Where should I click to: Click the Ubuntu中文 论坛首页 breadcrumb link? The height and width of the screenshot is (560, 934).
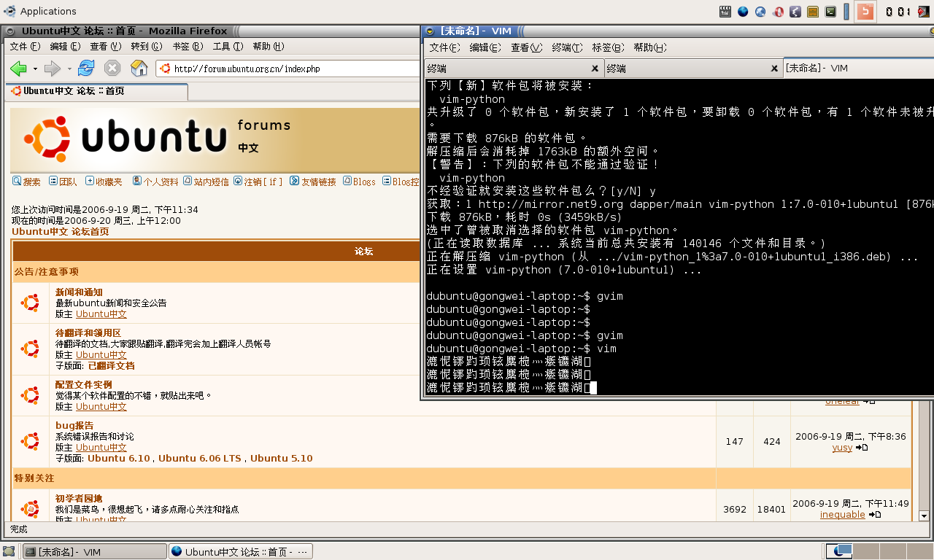pos(60,231)
